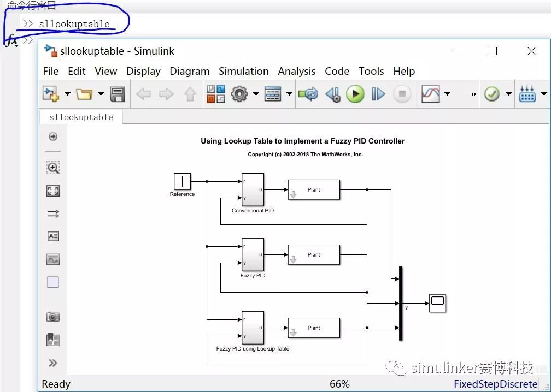Click the New Model toolbar icon
The width and height of the screenshot is (551, 392).
[x=51, y=94]
